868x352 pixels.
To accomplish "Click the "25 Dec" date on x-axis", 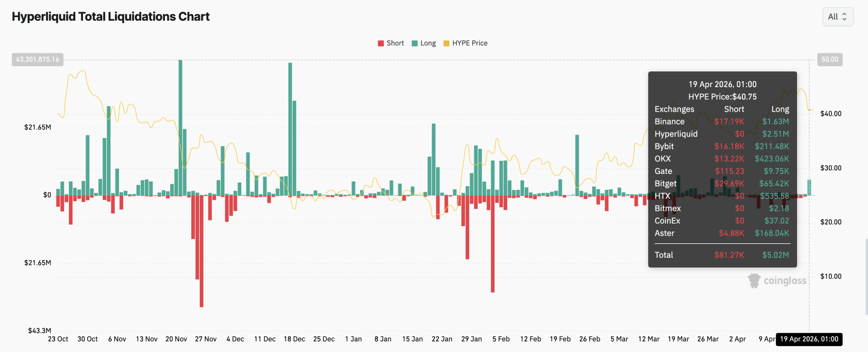I will (x=324, y=339).
